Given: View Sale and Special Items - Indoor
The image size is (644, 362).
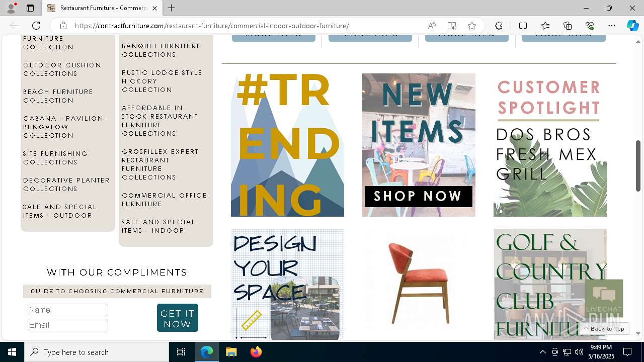Looking at the screenshot, I should [x=158, y=226].
